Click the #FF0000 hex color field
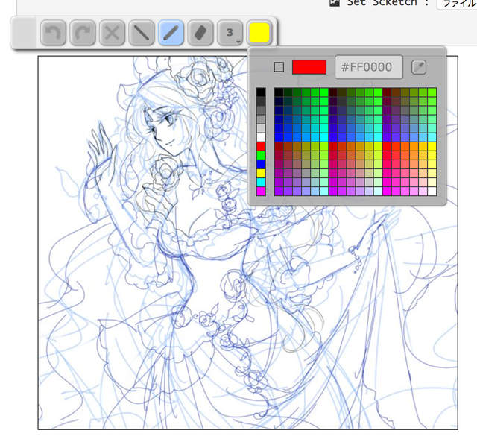The image size is (477, 448). [x=368, y=67]
